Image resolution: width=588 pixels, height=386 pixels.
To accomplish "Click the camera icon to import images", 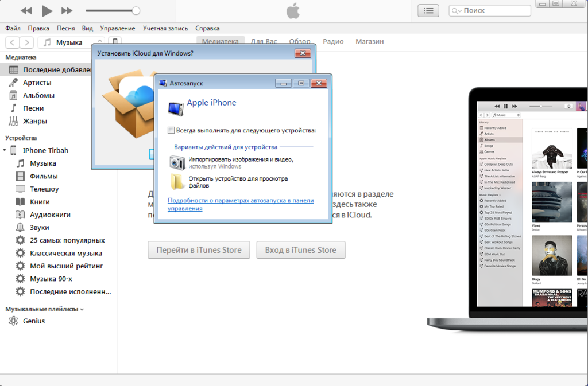I will (x=177, y=162).
